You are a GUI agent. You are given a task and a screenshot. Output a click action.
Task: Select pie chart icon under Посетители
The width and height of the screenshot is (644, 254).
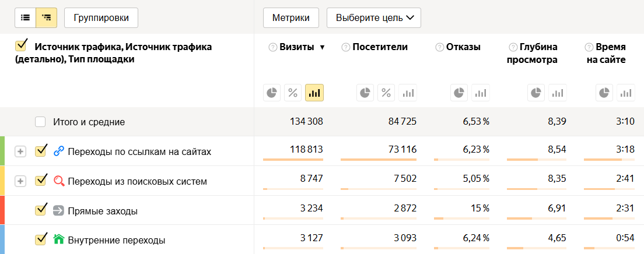(365, 93)
